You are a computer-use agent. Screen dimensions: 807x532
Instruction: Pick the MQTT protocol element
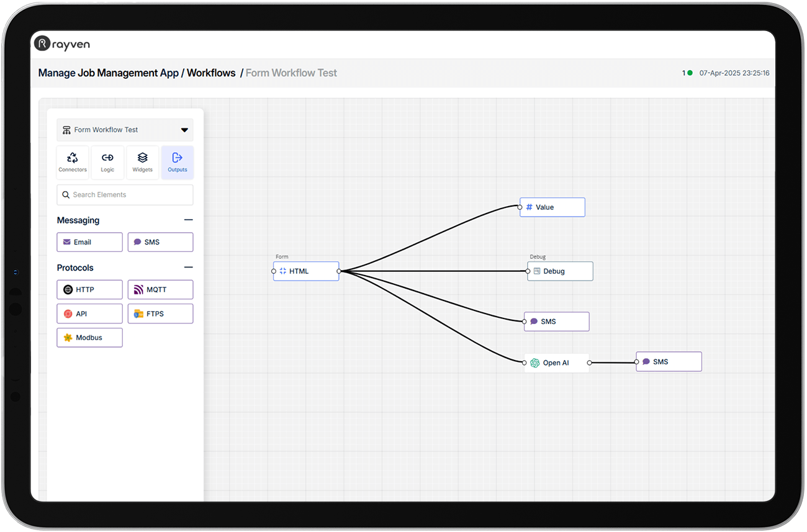[x=160, y=289]
